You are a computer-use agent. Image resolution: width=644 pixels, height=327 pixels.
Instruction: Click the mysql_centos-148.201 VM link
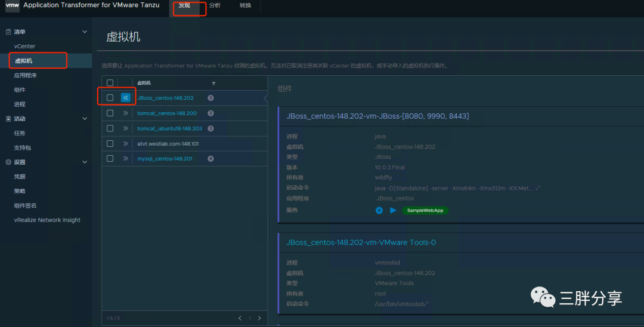coord(165,159)
